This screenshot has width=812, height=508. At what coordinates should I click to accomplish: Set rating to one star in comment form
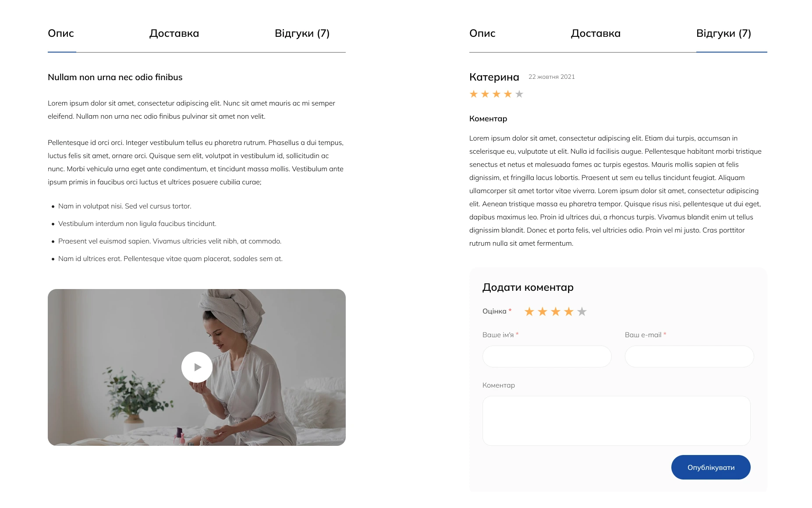tap(529, 311)
